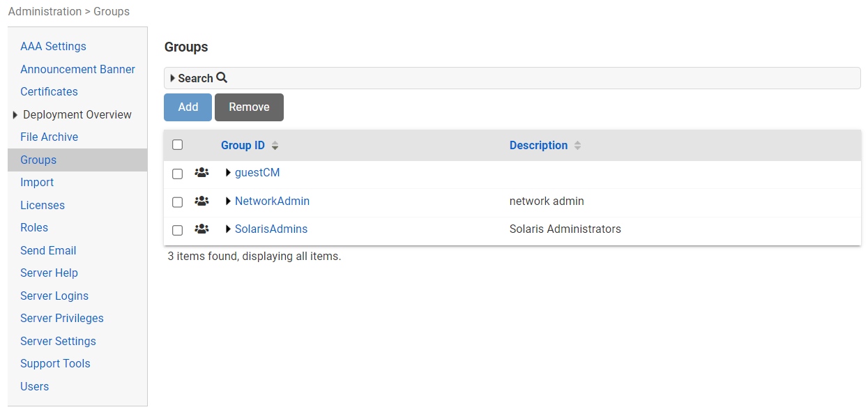
Task: Expand the NetworkAdmin group details
Action: (x=228, y=201)
